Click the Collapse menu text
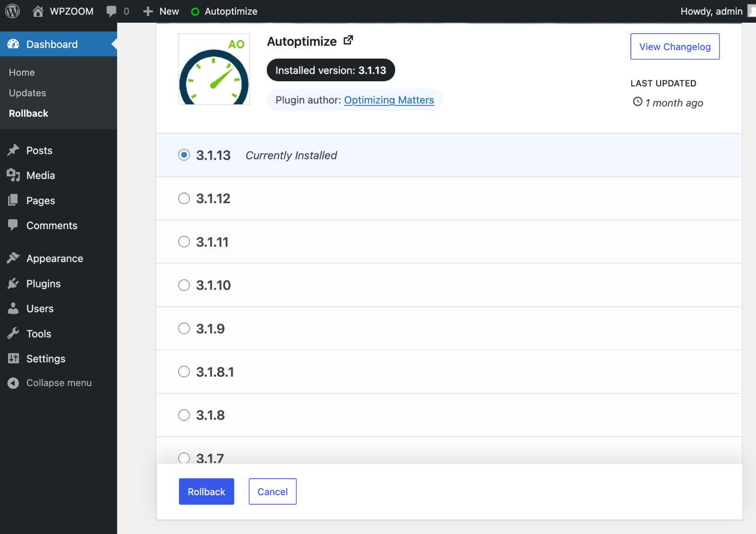Image resolution: width=756 pixels, height=534 pixels. pos(59,383)
